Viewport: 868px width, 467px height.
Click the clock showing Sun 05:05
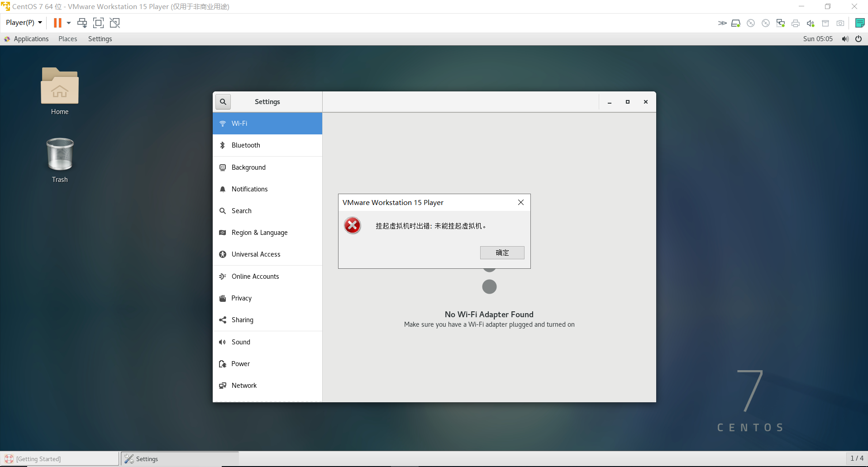pos(818,39)
